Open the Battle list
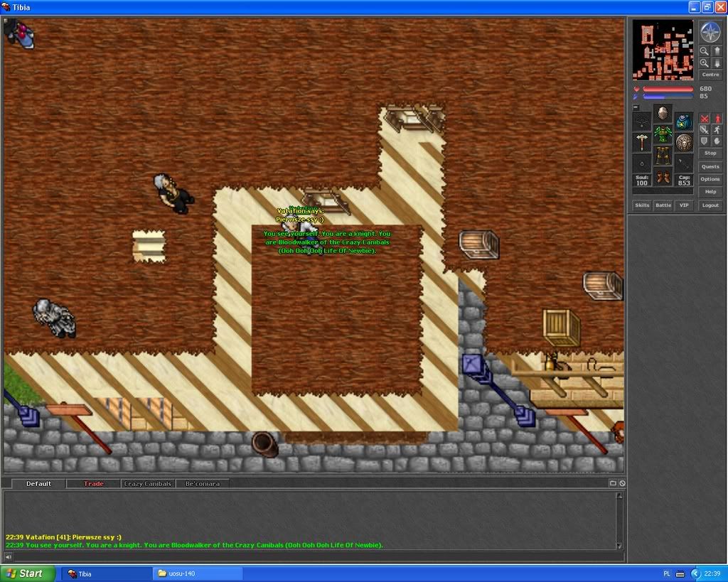 [x=663, y=205]
